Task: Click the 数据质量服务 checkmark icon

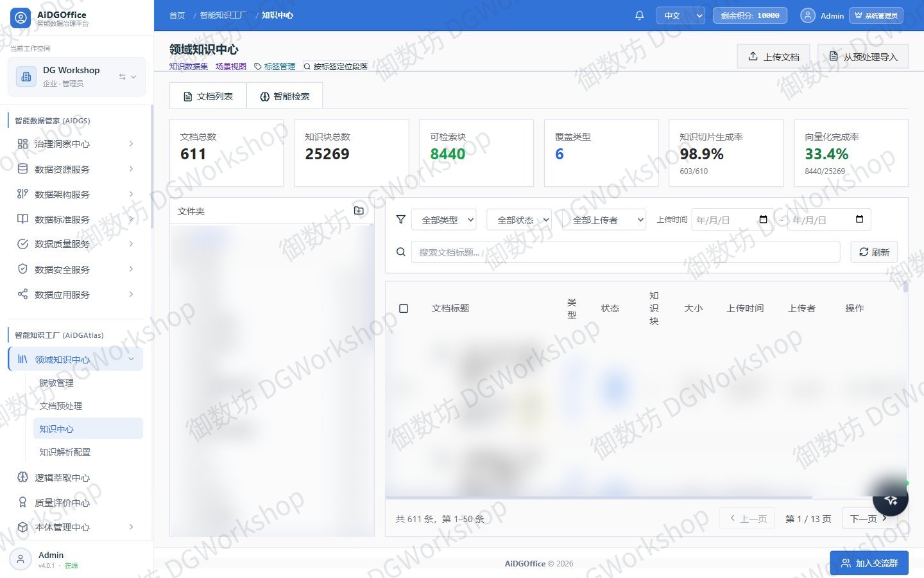Action: point(22,244)
